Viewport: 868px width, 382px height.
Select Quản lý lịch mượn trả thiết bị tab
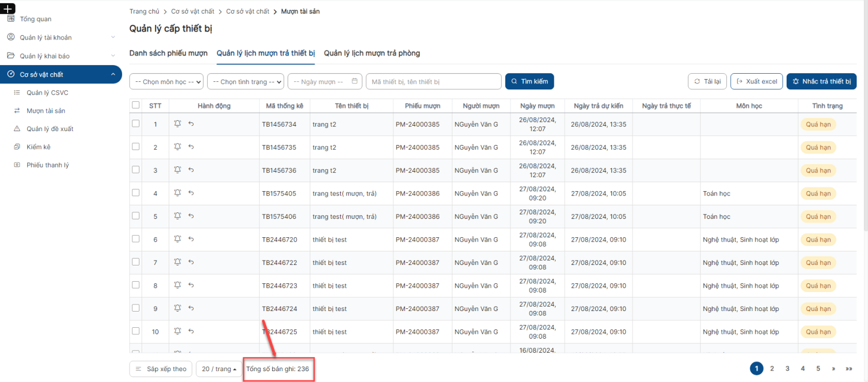click(266, 53)
